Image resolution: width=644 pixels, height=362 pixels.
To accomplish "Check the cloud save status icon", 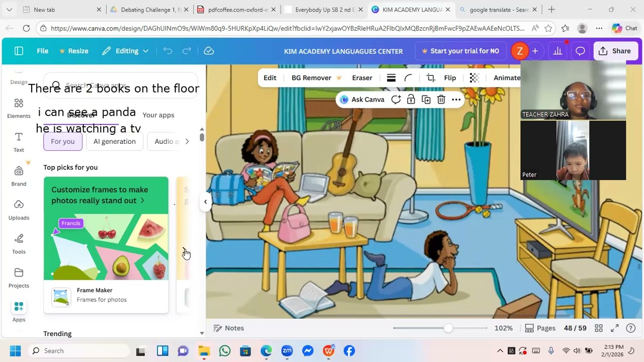I will (209, 51).
